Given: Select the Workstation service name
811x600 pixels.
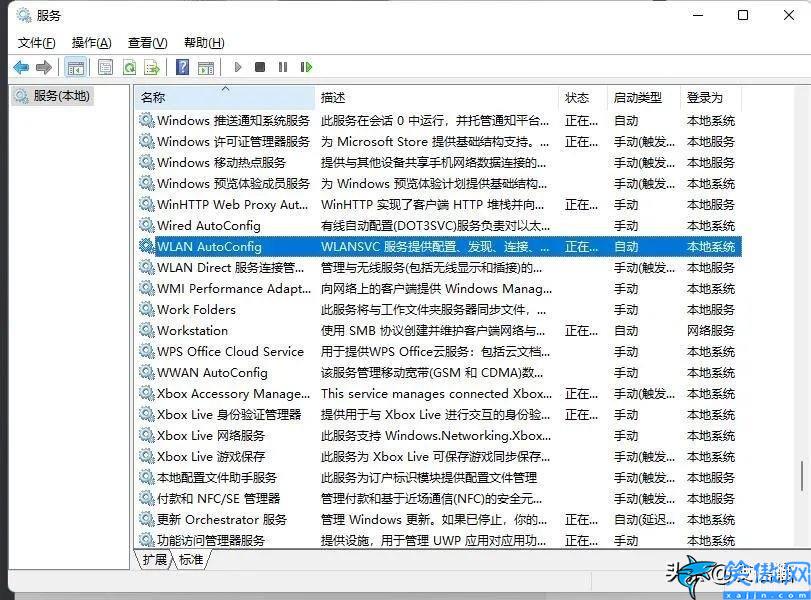Looking at the screenshot, I should pyautogui.click(x=192, y=331).
